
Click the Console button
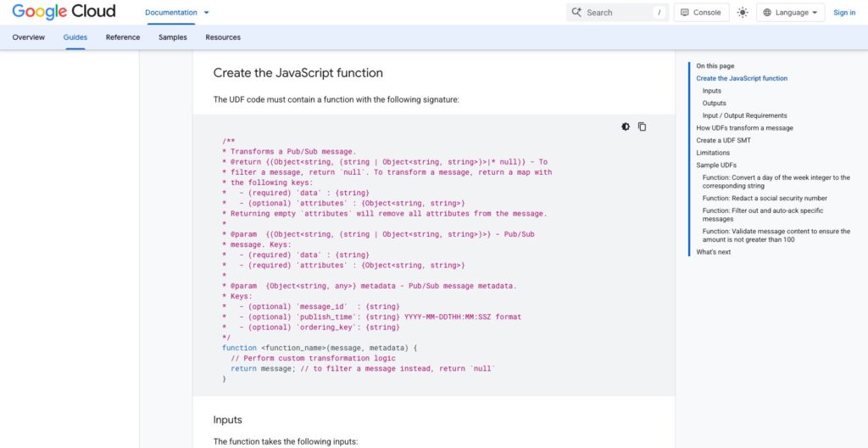(x=701, y=12)
